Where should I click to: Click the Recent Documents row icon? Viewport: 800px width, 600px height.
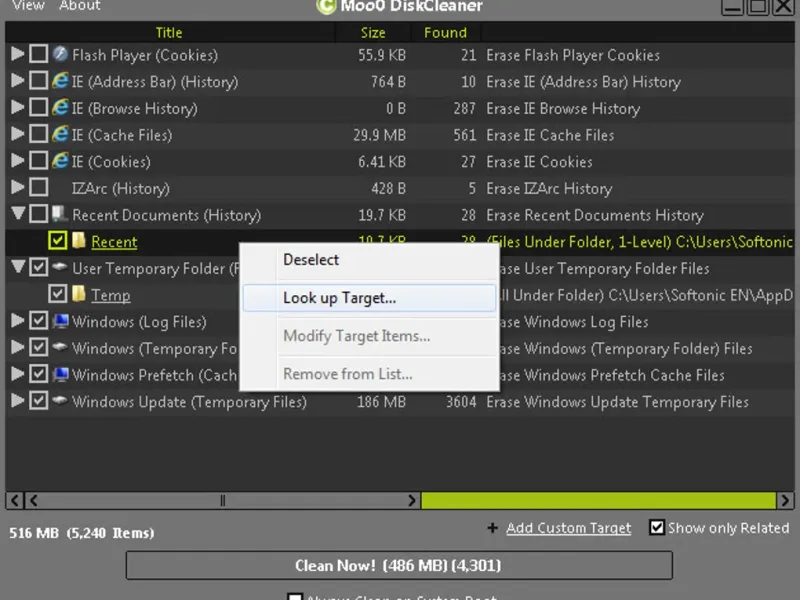click(60, 214)
